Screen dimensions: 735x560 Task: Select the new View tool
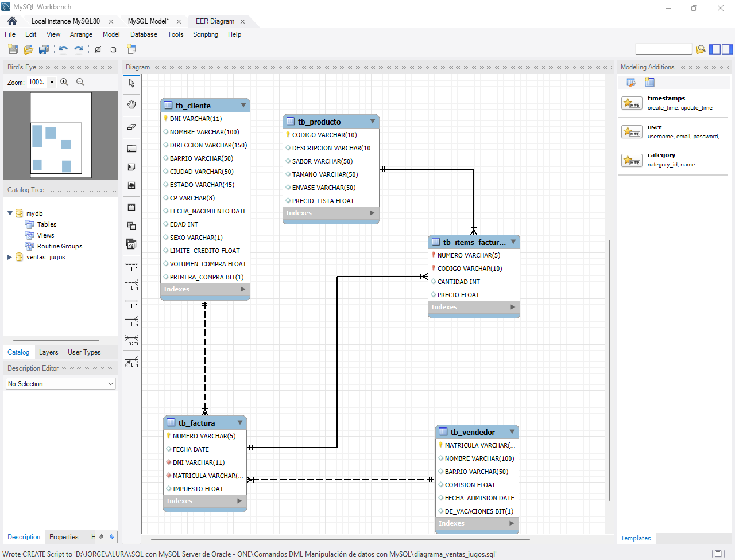[x=131, y=225]
